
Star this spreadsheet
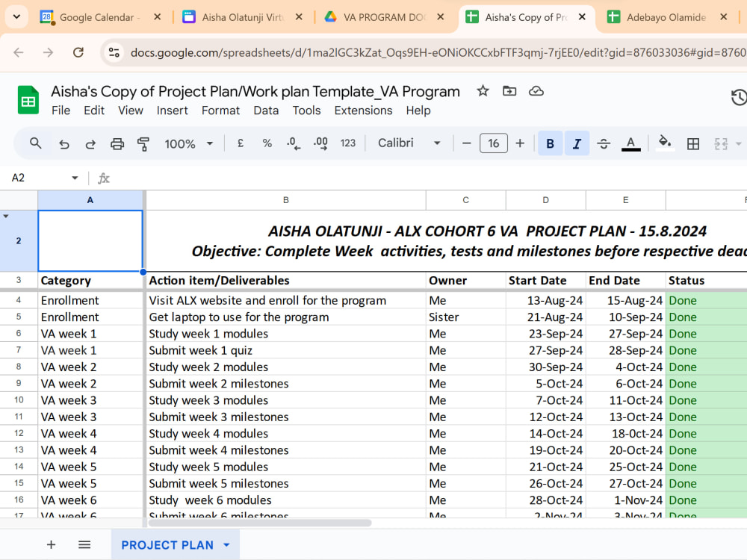point(483,91)
